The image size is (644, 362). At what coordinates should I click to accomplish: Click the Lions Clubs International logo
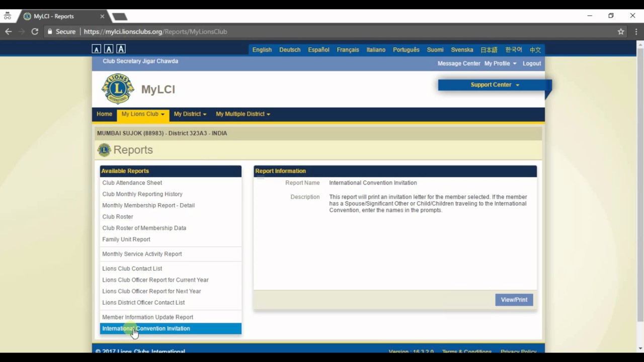tap(118, 89)
